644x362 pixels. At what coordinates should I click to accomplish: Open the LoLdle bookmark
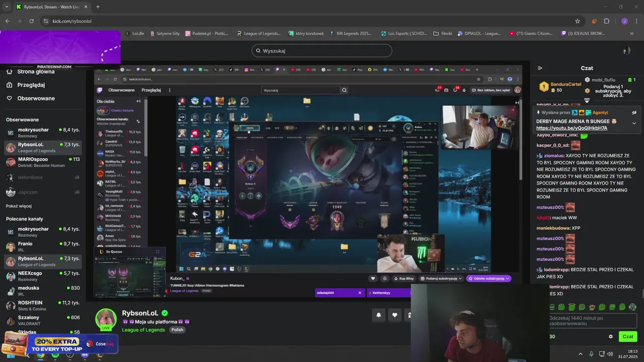tap(134, 34)
